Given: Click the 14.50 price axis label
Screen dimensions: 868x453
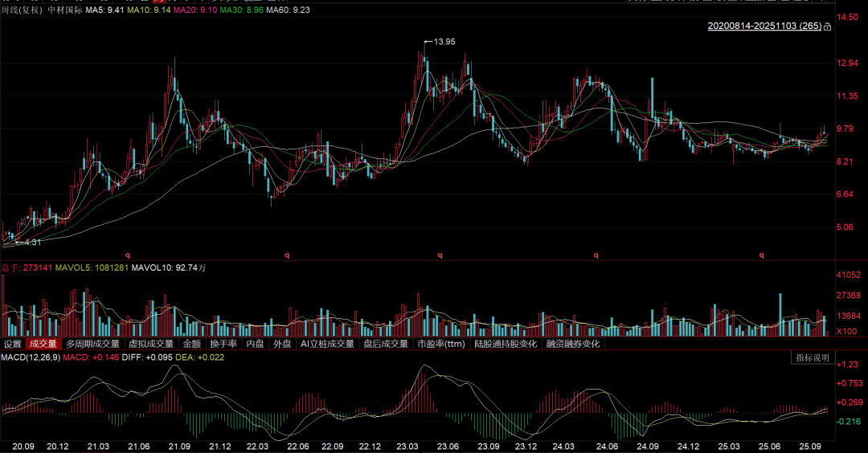Looking at the screenshot, I should [847, 17].
